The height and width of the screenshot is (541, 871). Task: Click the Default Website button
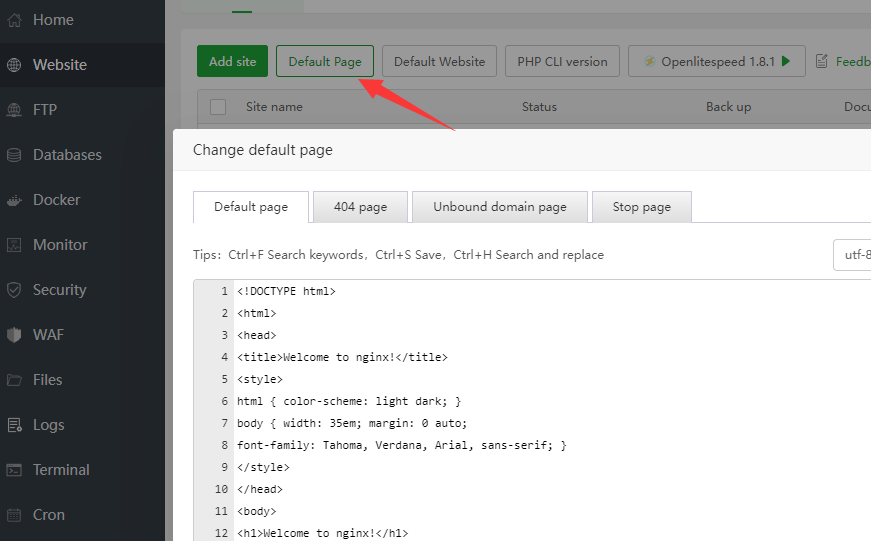tap(439, 61)
